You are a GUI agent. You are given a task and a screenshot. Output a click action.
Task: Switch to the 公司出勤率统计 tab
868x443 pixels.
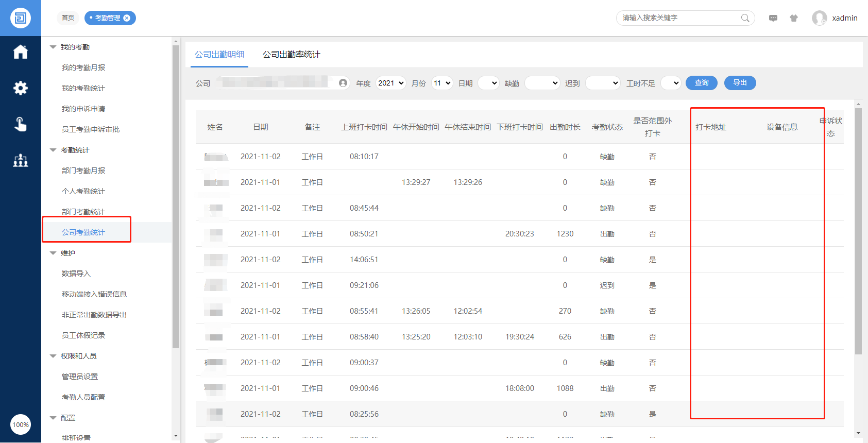tap(291, 55)
